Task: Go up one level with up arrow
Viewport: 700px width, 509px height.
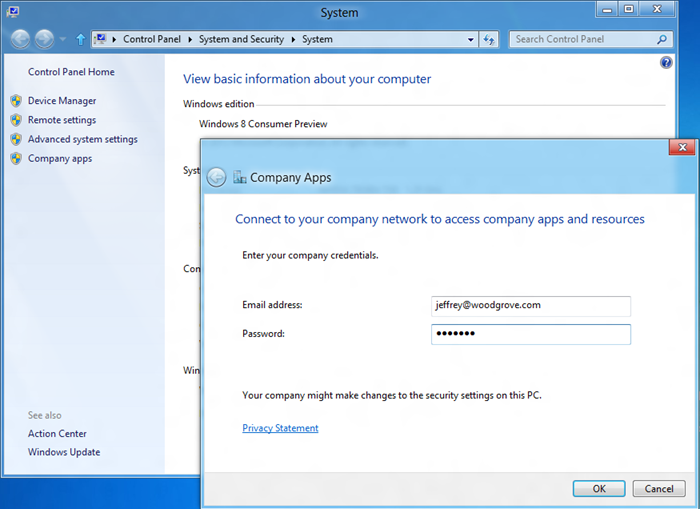Action: point(80,40)
